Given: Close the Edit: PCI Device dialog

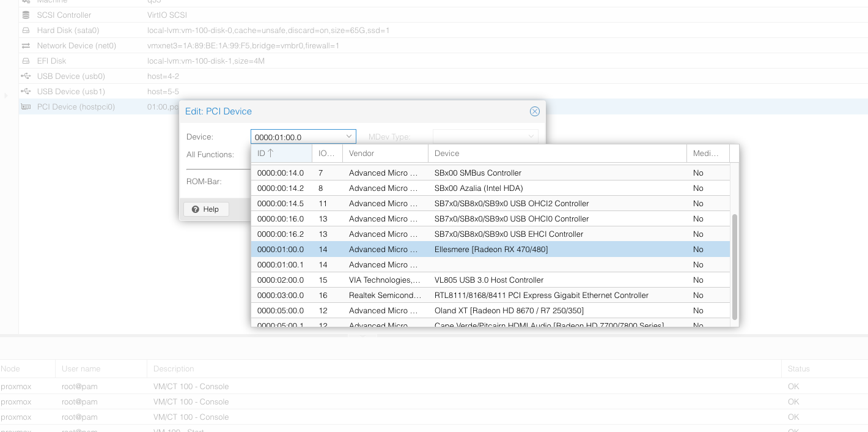Looking at the screenshot, I should [x=534, y=111].
